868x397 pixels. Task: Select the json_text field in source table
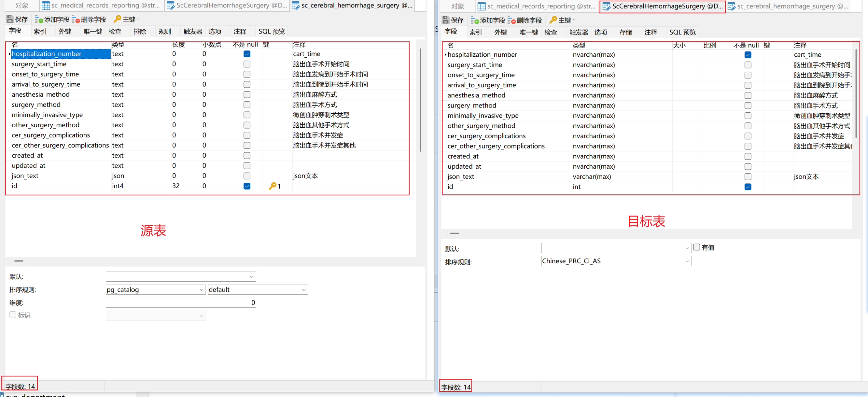click(25, 176)
